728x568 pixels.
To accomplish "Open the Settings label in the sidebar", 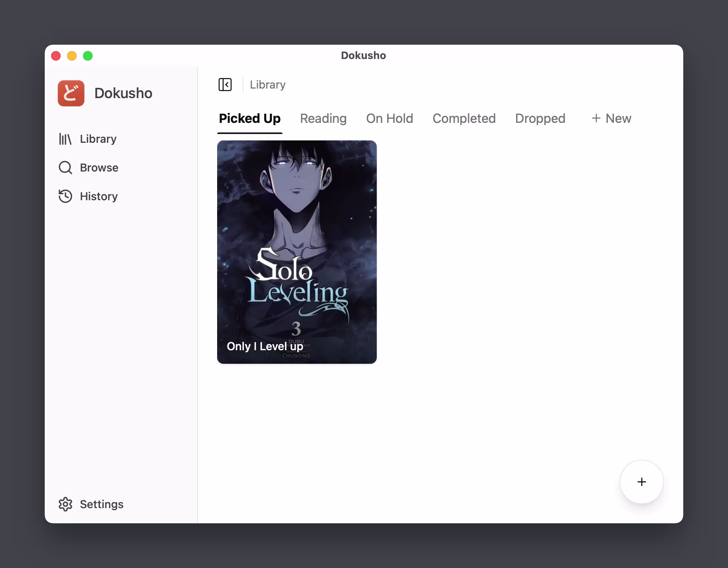I will coord(101,504).
